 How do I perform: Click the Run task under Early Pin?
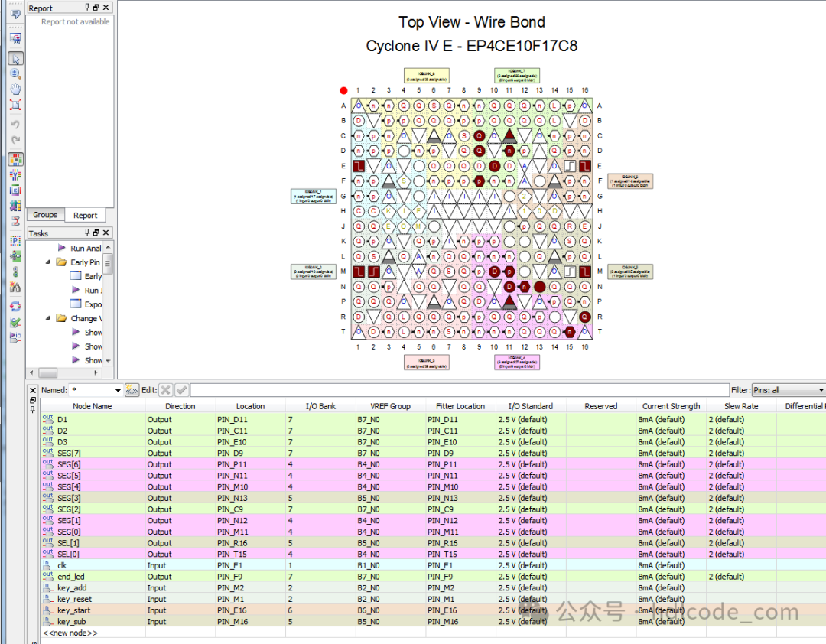coord(93,291)
